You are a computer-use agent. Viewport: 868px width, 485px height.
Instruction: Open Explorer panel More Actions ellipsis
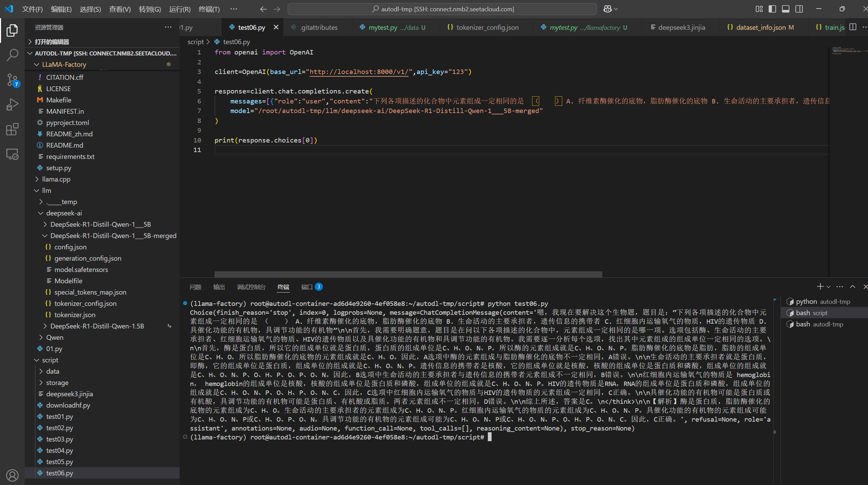168,27
